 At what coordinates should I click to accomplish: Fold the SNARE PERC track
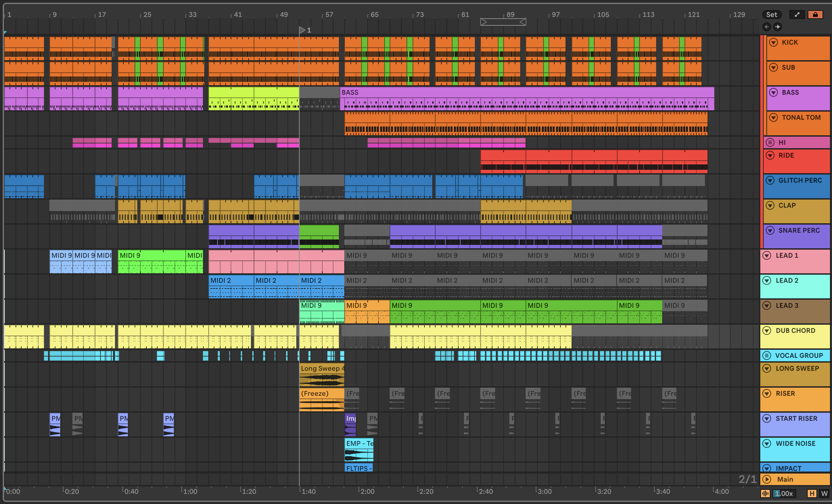coord(770,230)
